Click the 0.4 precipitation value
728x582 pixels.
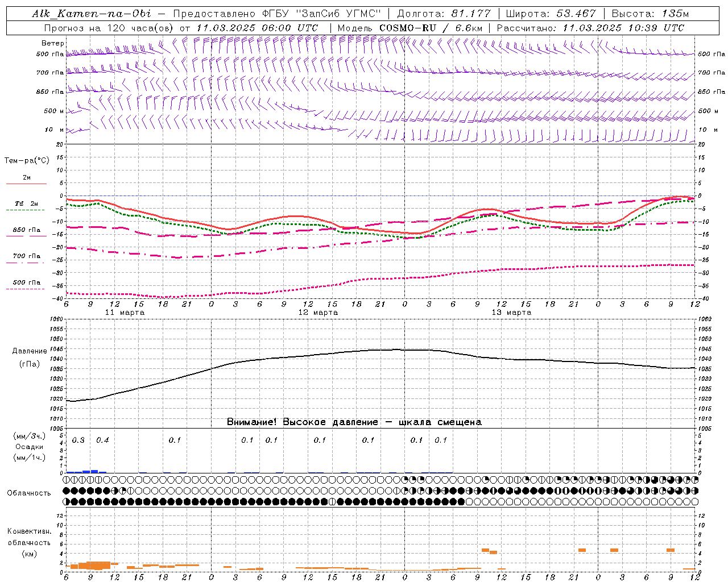[102, 440]
